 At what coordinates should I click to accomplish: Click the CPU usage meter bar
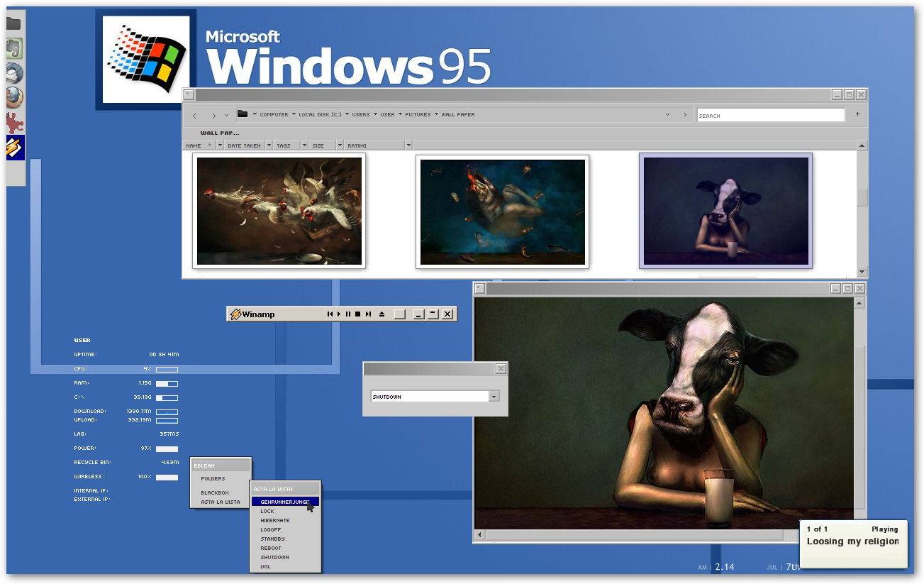click(x=167, y=369)
